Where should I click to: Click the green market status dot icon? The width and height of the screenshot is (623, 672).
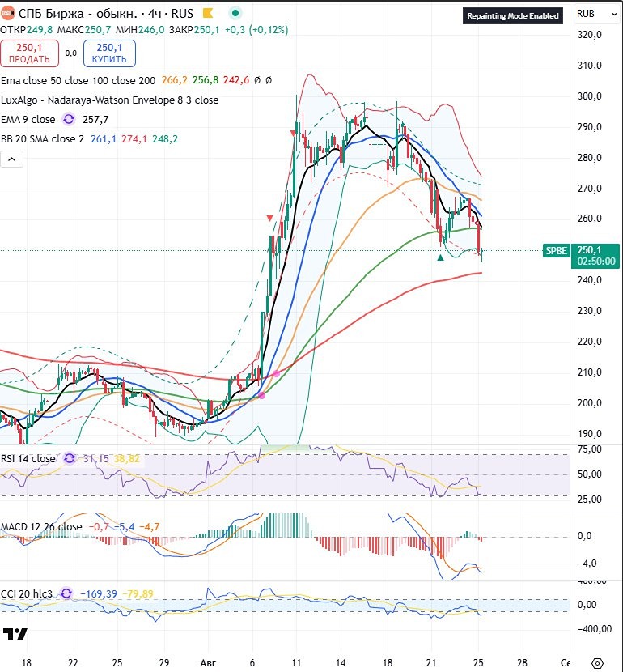[235, 13]
